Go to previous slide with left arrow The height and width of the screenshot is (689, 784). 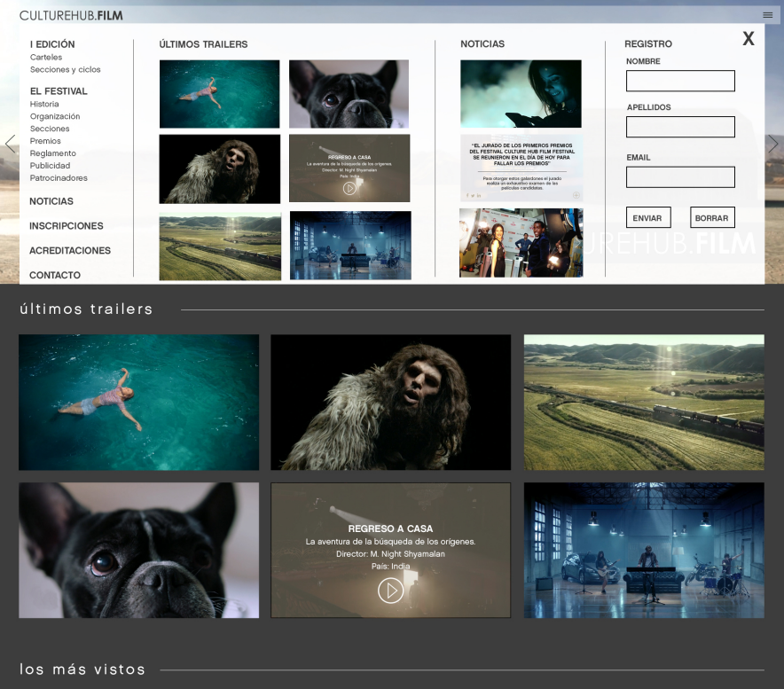click(10, 144)
